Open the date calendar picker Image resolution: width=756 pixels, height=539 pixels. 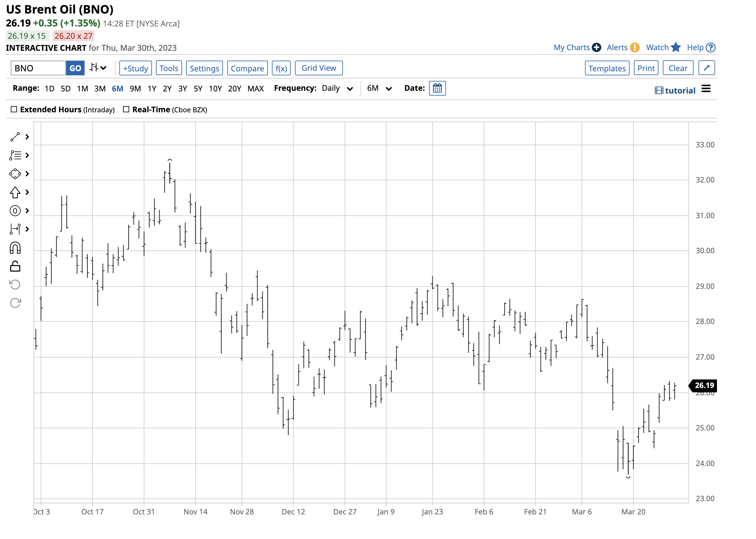(x=438, y=88)
